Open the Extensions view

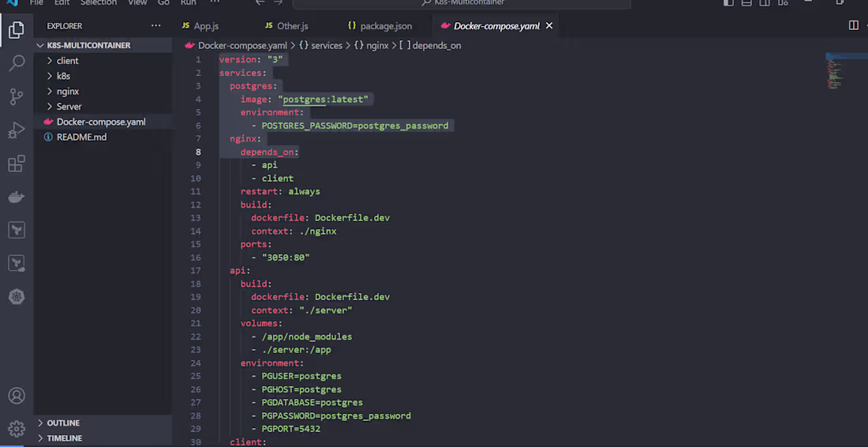17,163
